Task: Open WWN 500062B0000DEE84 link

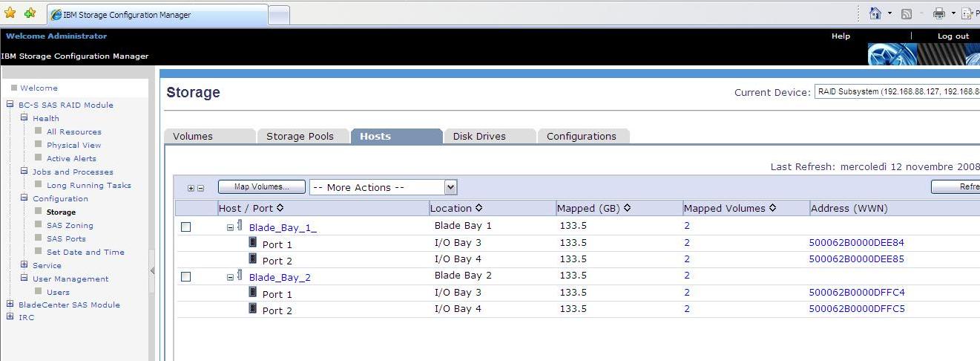Action: click(x=857, y=242)
